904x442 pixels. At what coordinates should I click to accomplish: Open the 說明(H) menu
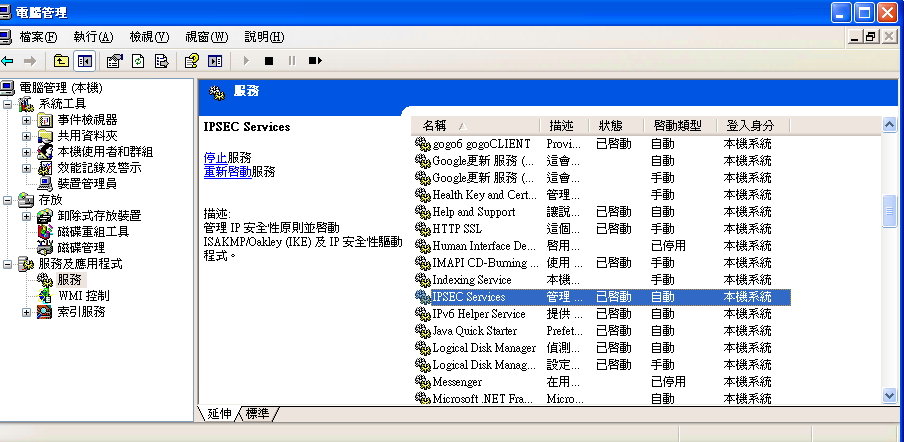(264, 37)
